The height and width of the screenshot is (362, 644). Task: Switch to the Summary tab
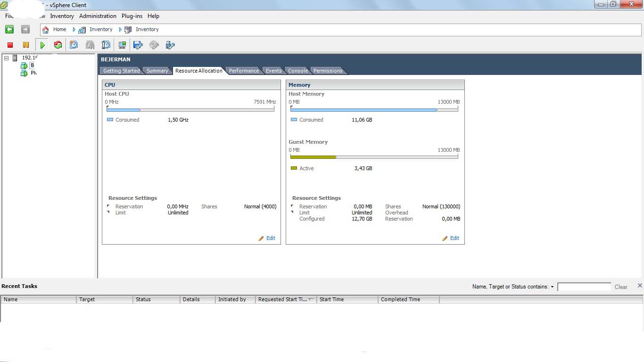click(x=157, y=71)
